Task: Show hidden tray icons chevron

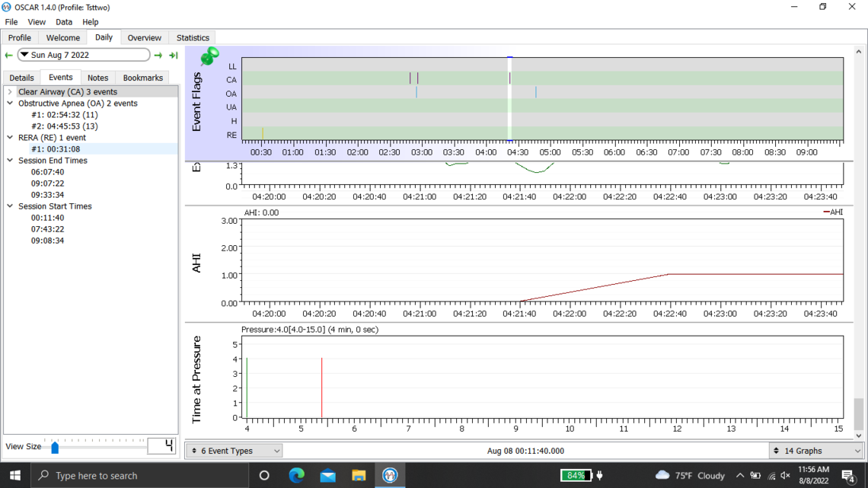Action: pyautogui.click(x=740, y=475)
